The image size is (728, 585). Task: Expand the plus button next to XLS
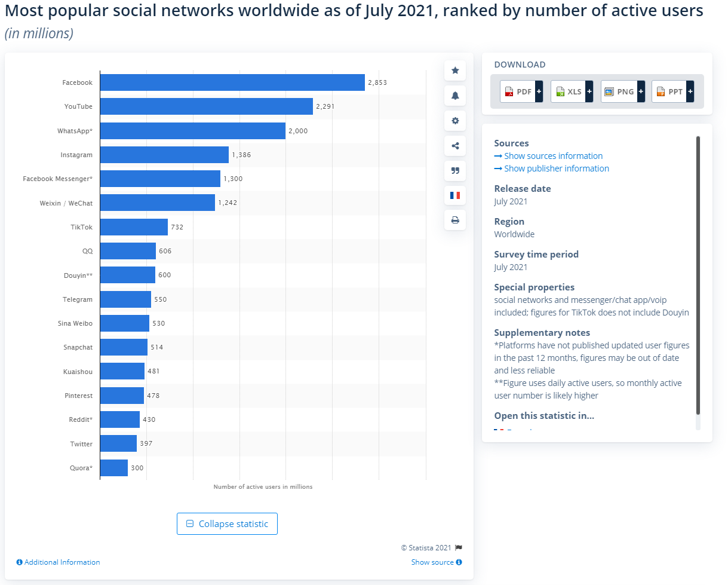click(x=589, y=91)
